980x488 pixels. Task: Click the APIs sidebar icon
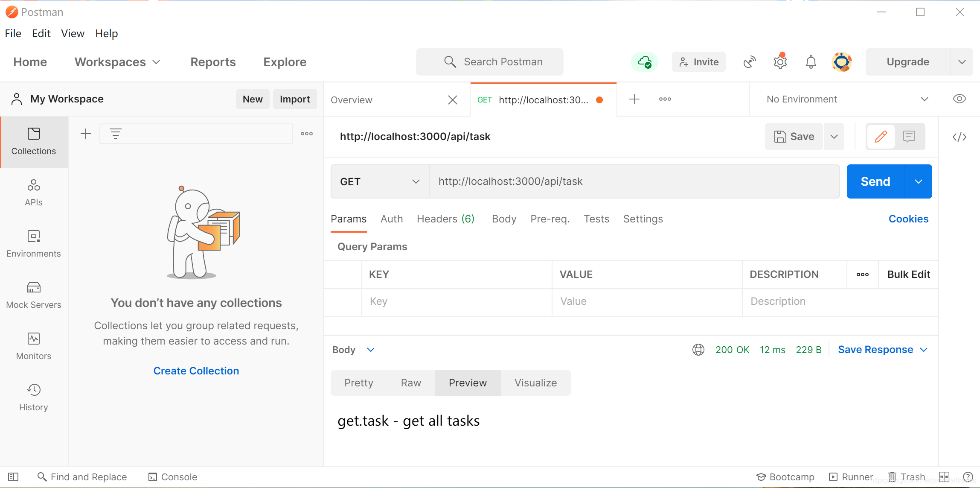tap(33, 191)
